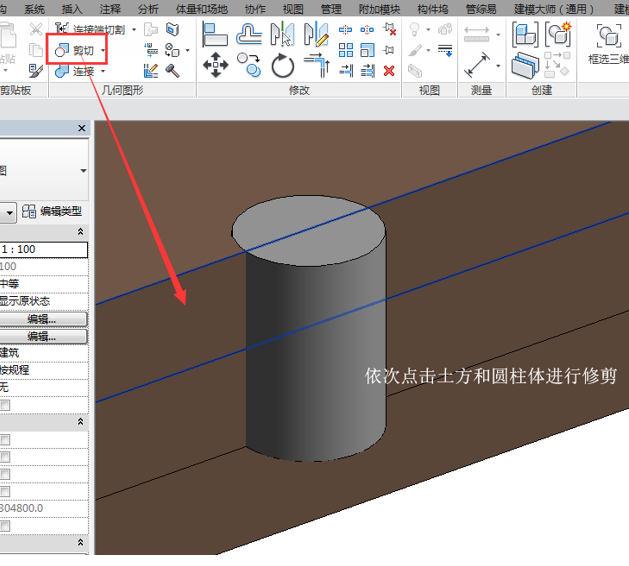Switch to the 体量和场地 tab
629x566 pixels.
point(202,8)
